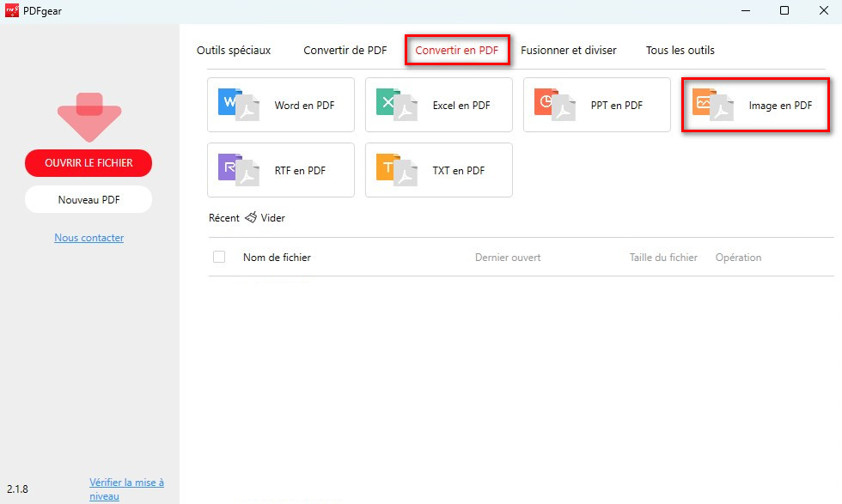842x504 pixels.
Task: Open the Opération column options
Action: point(738,257)
